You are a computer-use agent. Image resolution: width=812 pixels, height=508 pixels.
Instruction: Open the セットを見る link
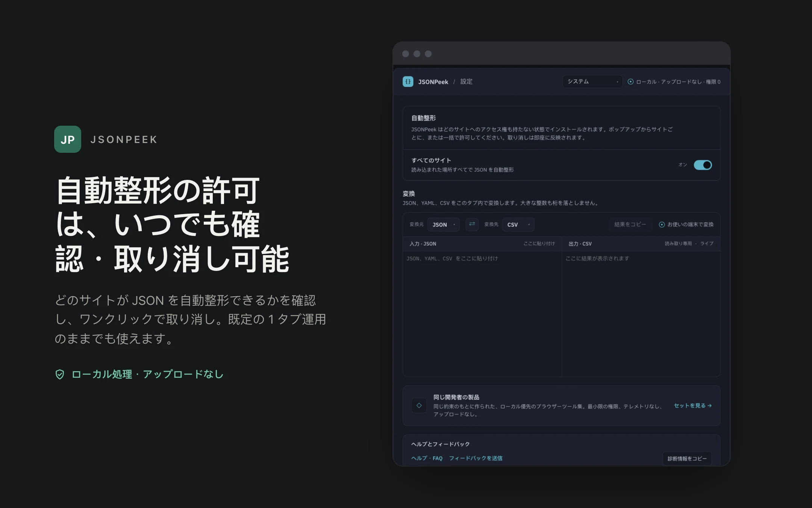coord(692,406)
